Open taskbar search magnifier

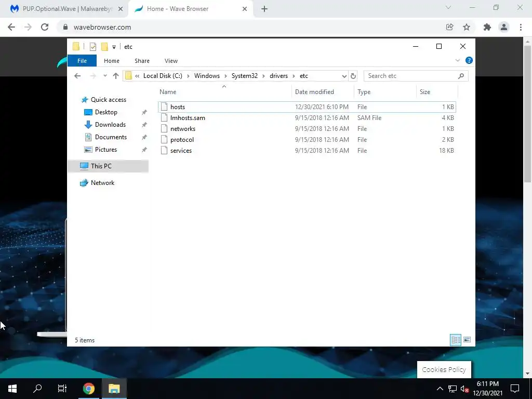(x=37, y=389)
